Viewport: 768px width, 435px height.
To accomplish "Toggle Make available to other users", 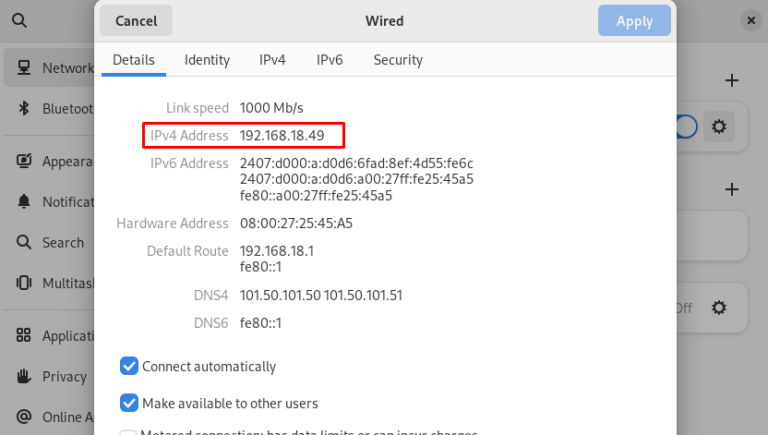I will point(129,403).
